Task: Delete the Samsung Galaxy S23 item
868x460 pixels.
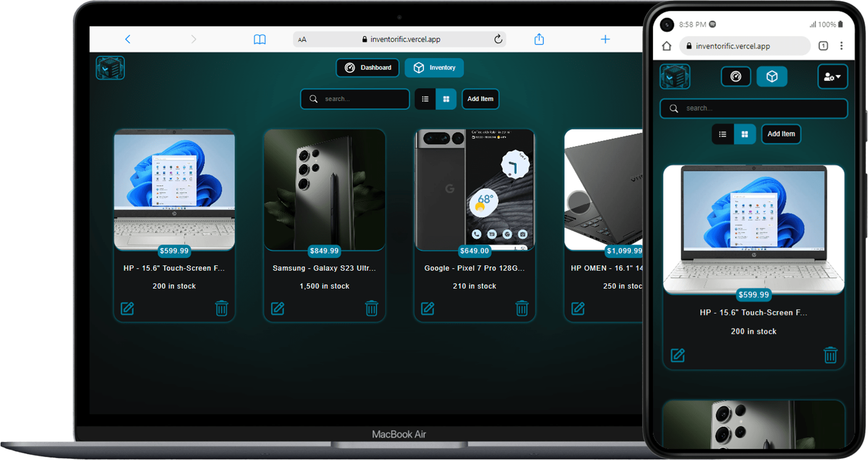Action: click(x=372, y=308)
